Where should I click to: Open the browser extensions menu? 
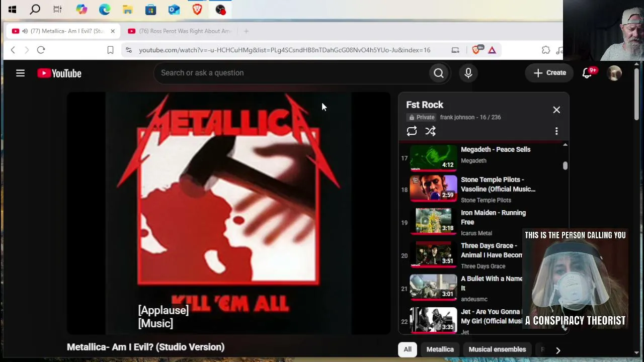(x=546, y=50)
